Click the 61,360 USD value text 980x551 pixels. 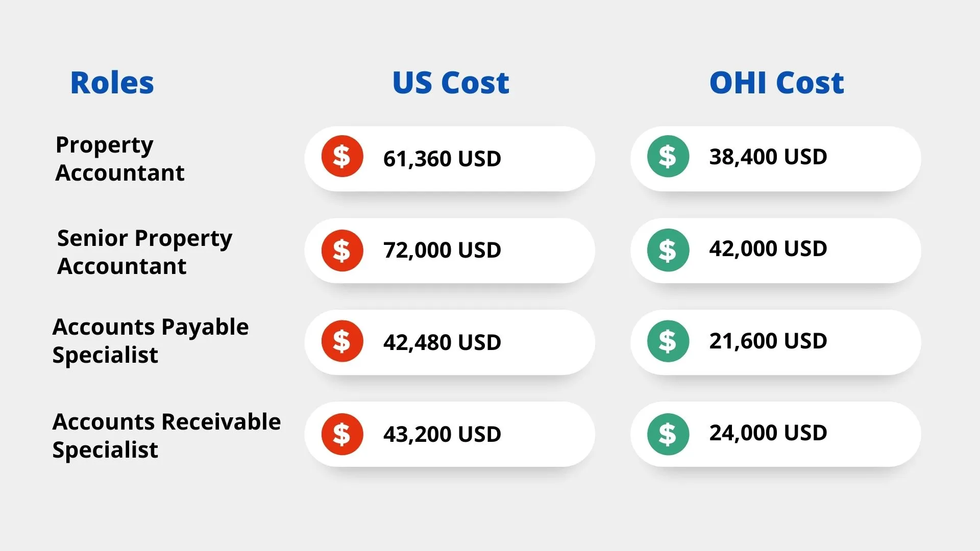(x=442, y=159)
